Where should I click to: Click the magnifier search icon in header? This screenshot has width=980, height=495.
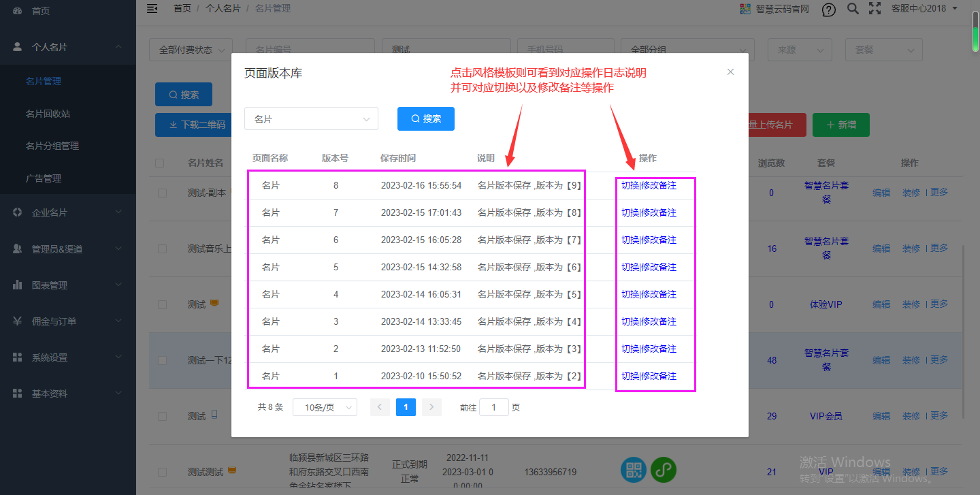pyautogui.click(x=852, y=9)
